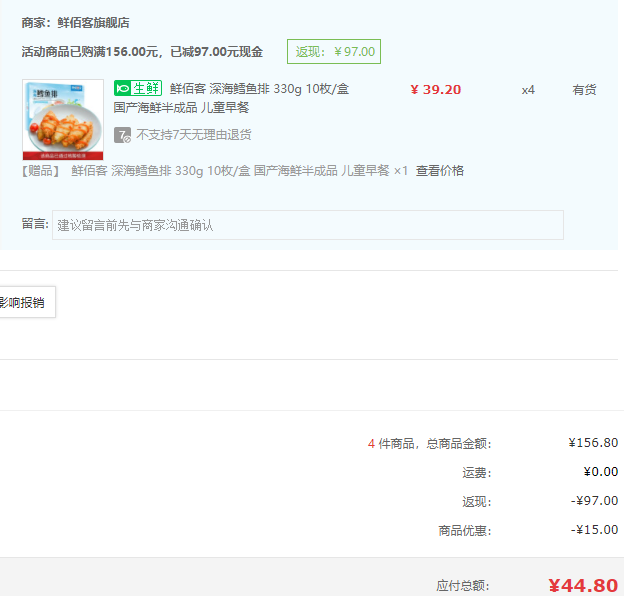Click the green 生鲜 fresh badge icon
Viewport: 624px width, 596px height.
(138, 88)
